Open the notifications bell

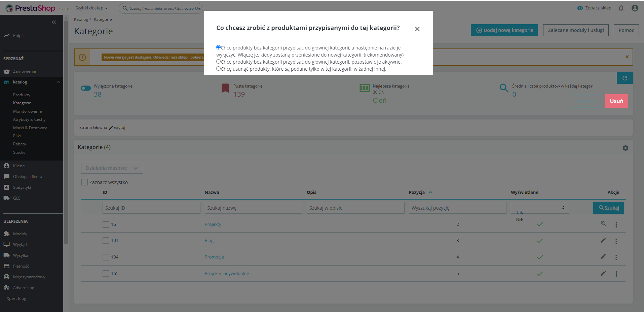621,8
